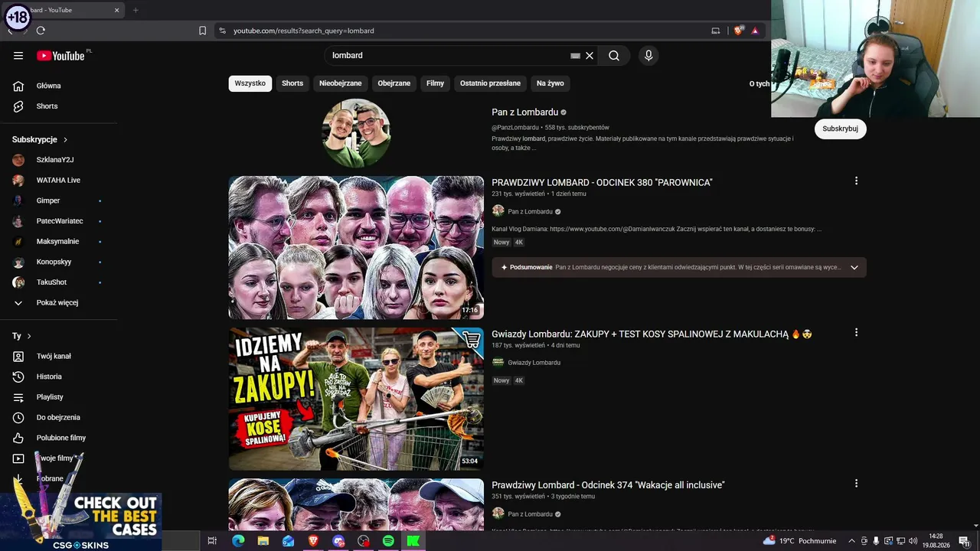Expand Pokaż więcej subscriptions list

59,302
